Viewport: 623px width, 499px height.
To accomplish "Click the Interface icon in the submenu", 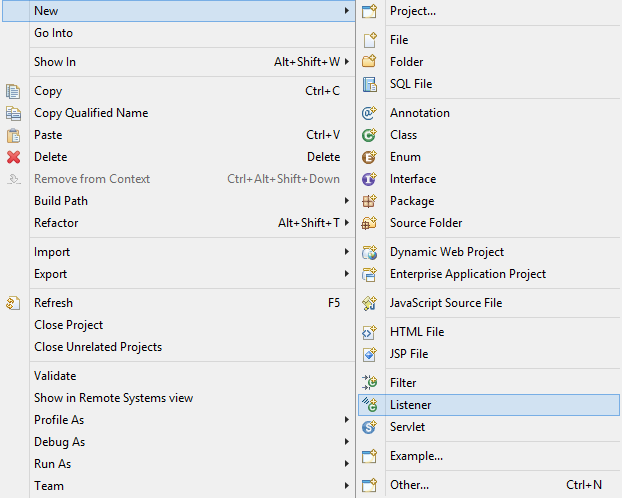I will point(369,179).
